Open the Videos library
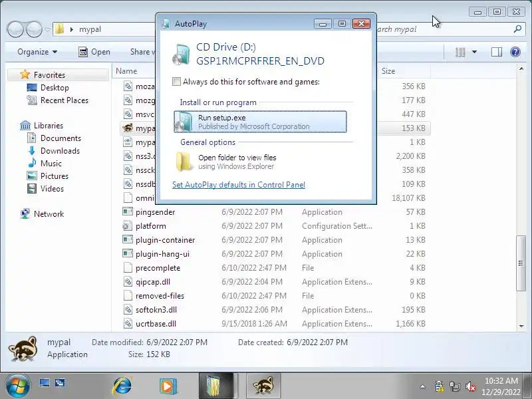This screenshot has width=532, height=399. point(52,189)
